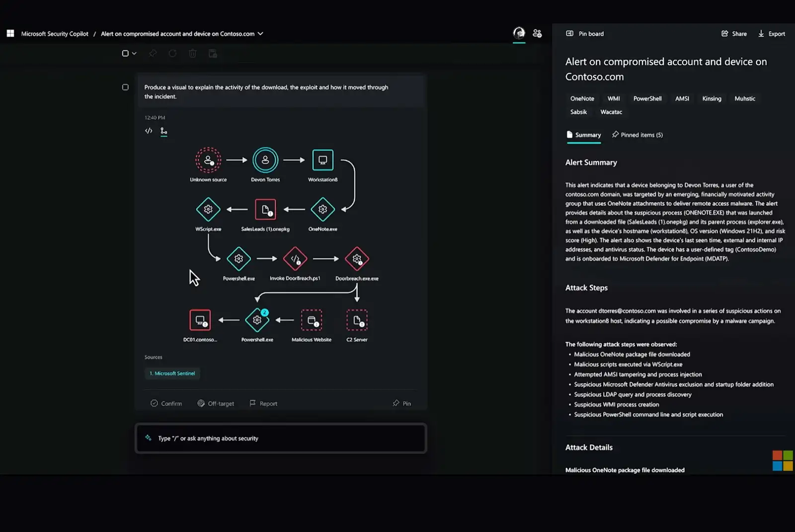Viewport: 795px width, 532px height.
Task: Click the security prompt input field
Action: point(281,438)
